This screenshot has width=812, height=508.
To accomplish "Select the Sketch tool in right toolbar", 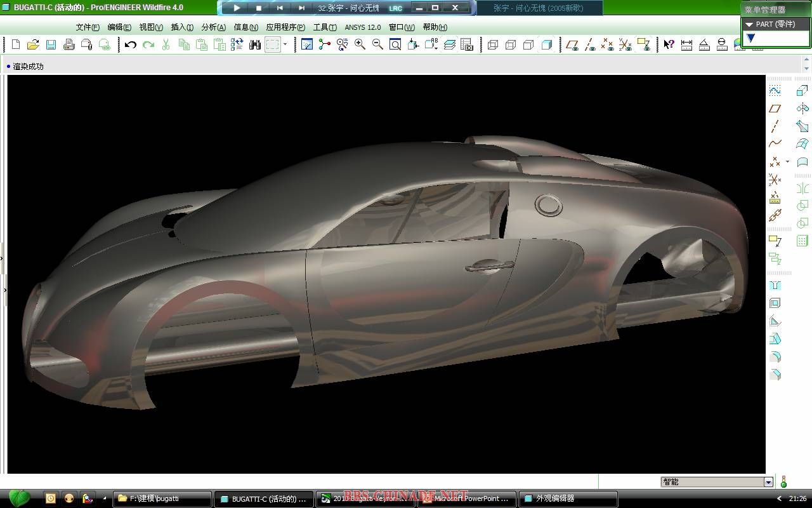I will (775, 91).
